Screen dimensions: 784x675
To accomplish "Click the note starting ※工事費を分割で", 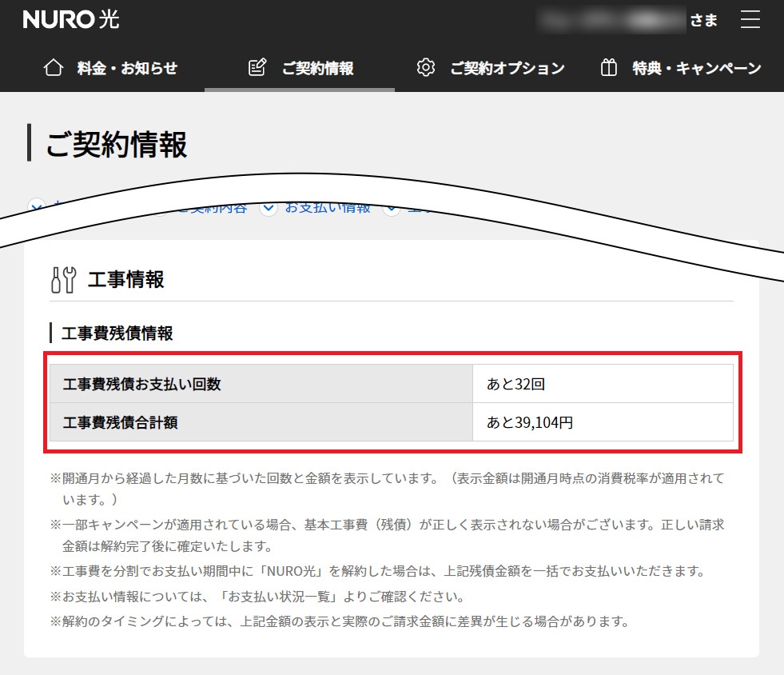I will tap(378, 571).
